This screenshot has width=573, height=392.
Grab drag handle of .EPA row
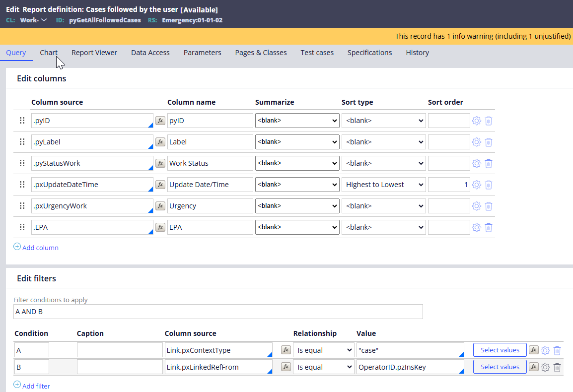click(22, 227)
